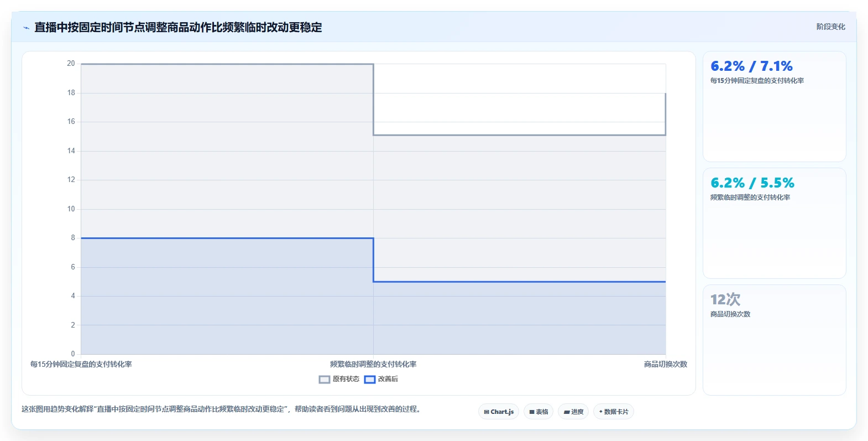Click the y-axis value 8

click(x=72, y=238)
